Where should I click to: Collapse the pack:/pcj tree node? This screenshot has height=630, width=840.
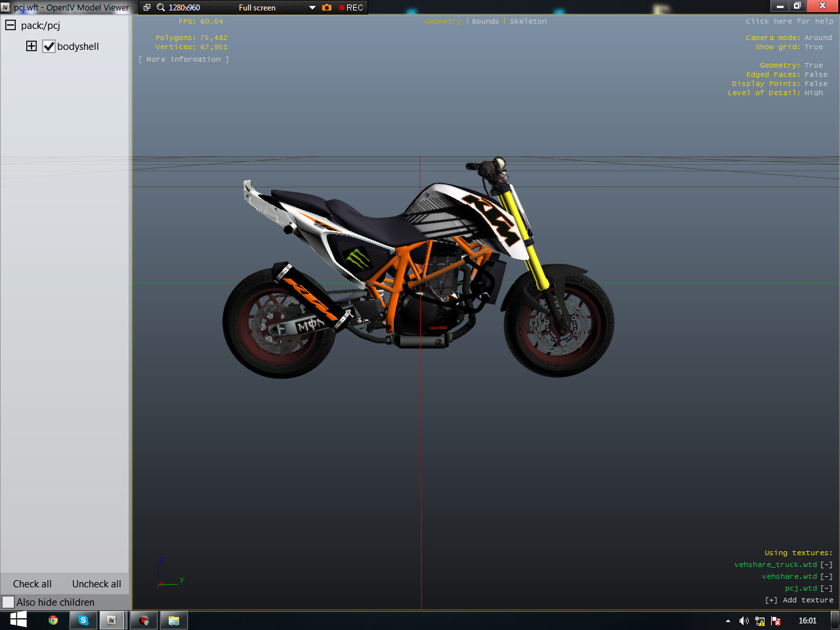(10, 25)
